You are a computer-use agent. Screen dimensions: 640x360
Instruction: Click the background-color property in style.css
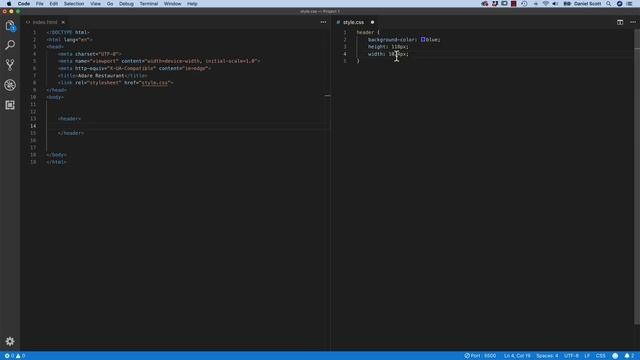pos(392,40)
